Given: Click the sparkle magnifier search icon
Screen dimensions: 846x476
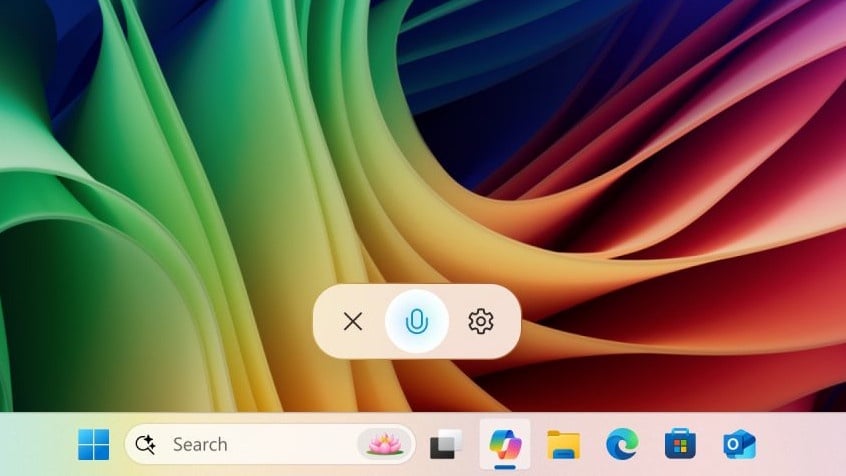Looking at the screenshot, I should [146, 444].
